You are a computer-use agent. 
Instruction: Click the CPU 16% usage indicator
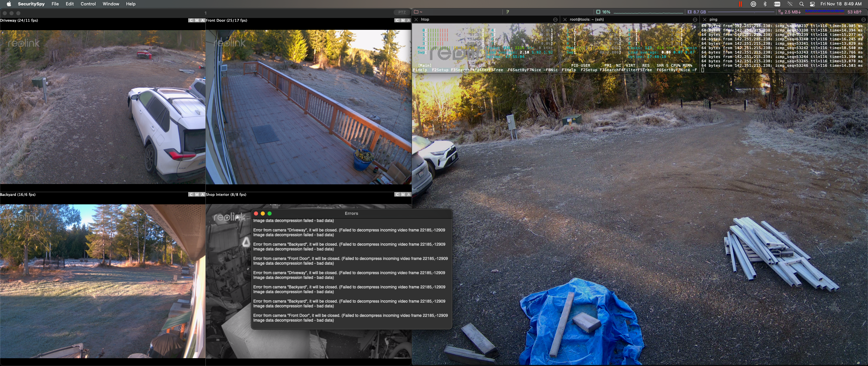point(603,12)
